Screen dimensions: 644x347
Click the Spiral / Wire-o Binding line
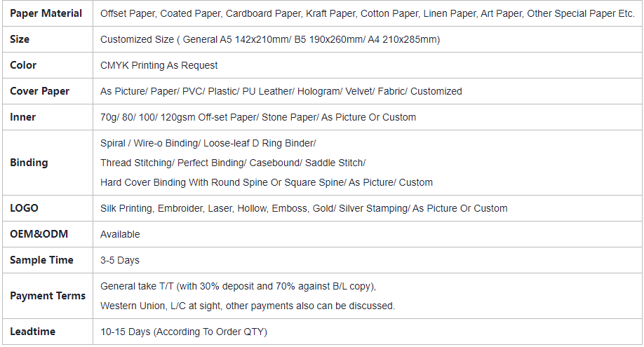pos(208,143)
